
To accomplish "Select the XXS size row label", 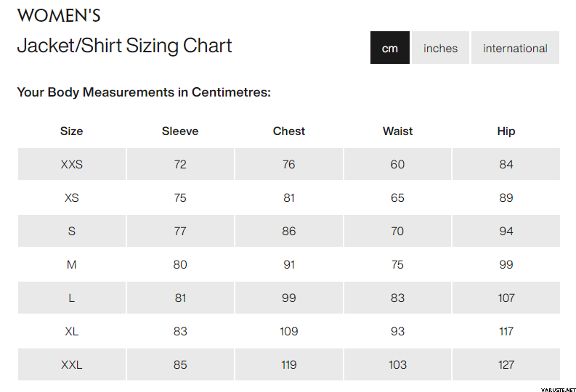I will 72,165.
